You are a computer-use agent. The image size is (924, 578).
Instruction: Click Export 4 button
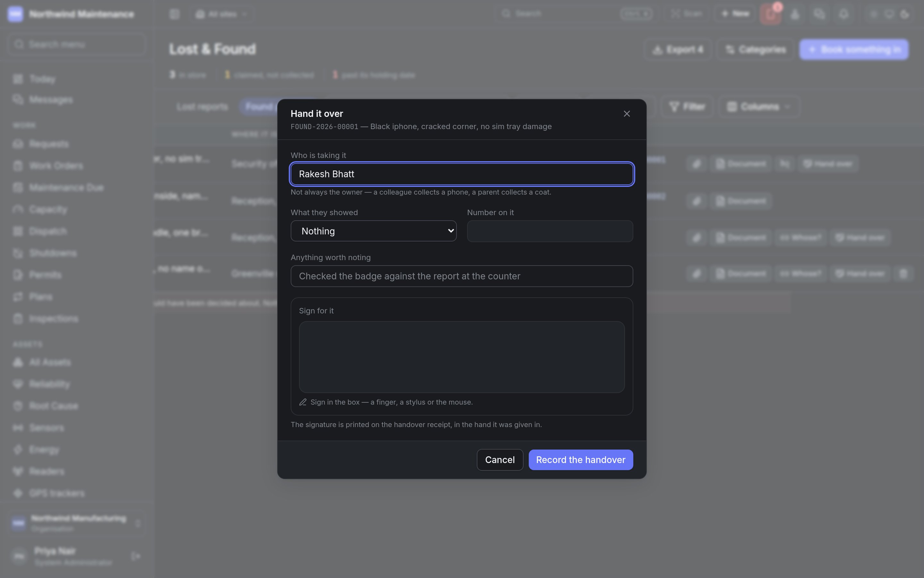678,49
